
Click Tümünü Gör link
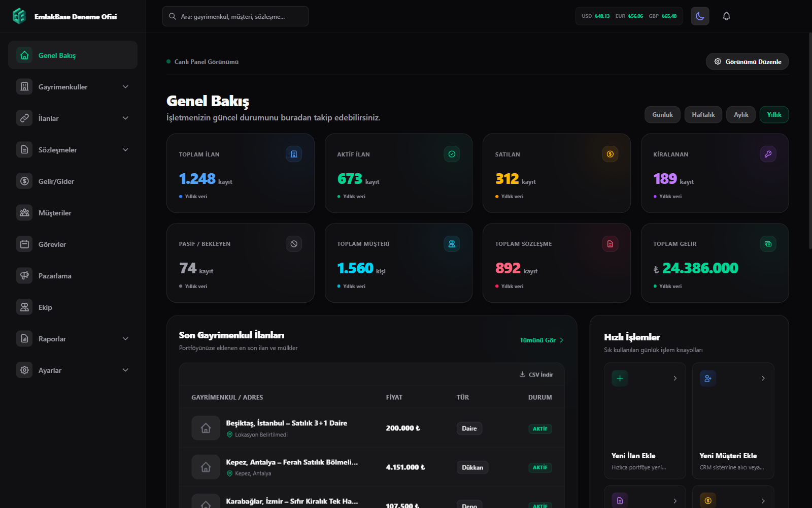(x=542, y=340)
